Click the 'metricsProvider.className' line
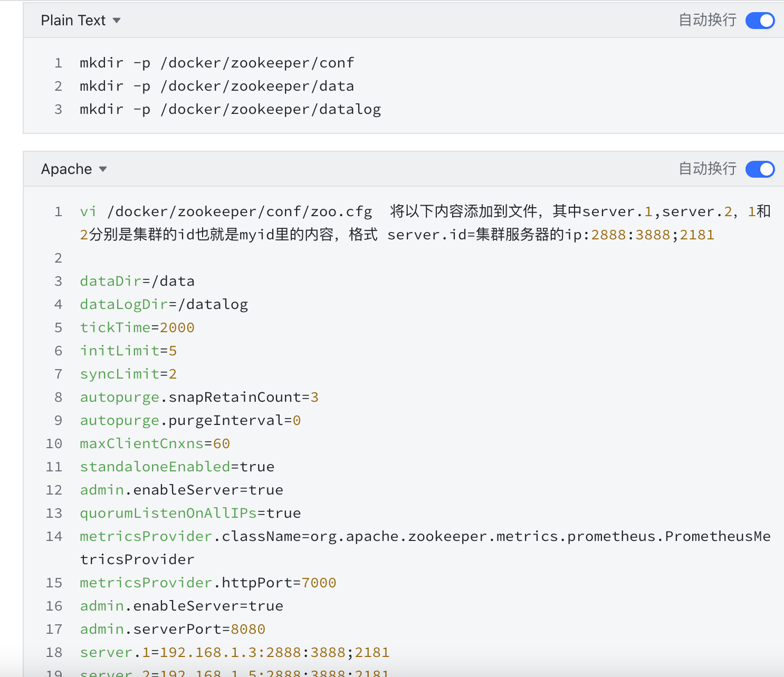The width and height of the screenshot is (784, 677). tap(425, 548)
